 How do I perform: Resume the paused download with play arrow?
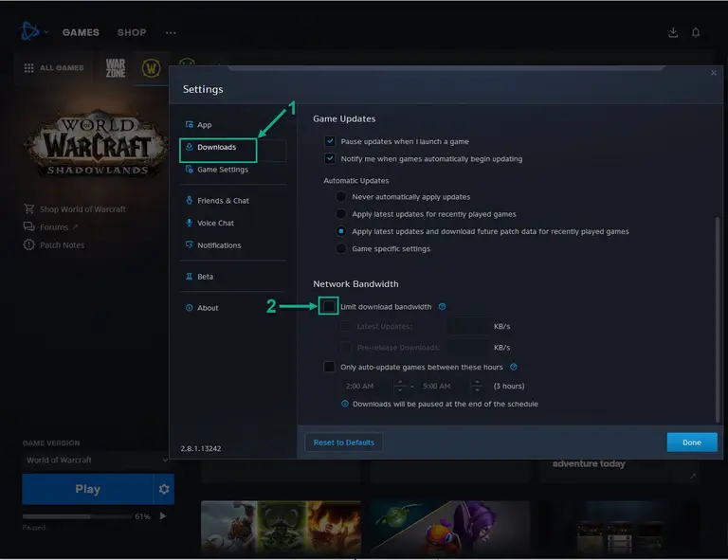click(x=163, y=515)
